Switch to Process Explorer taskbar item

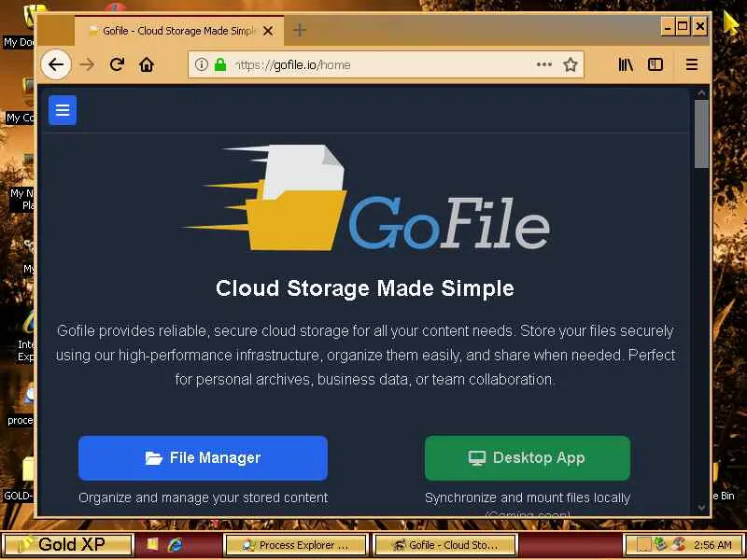coord(295,545)
